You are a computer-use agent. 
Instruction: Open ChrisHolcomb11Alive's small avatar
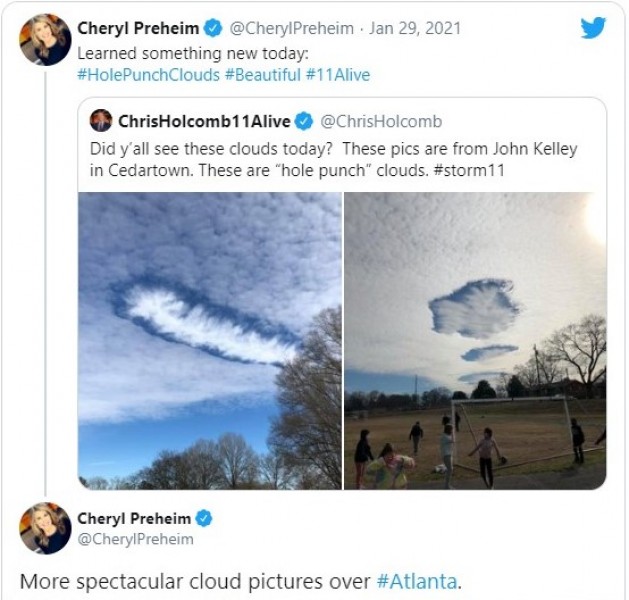click(101, 120)
